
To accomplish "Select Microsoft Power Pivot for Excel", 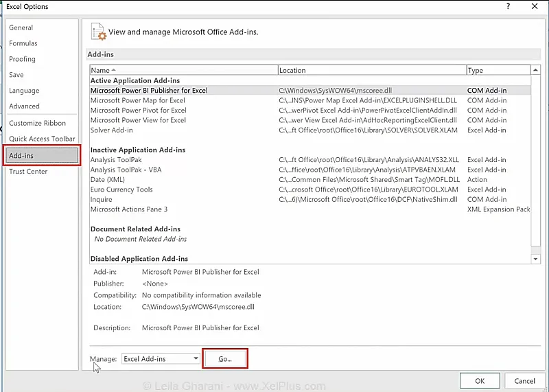I will coord(139,110).
